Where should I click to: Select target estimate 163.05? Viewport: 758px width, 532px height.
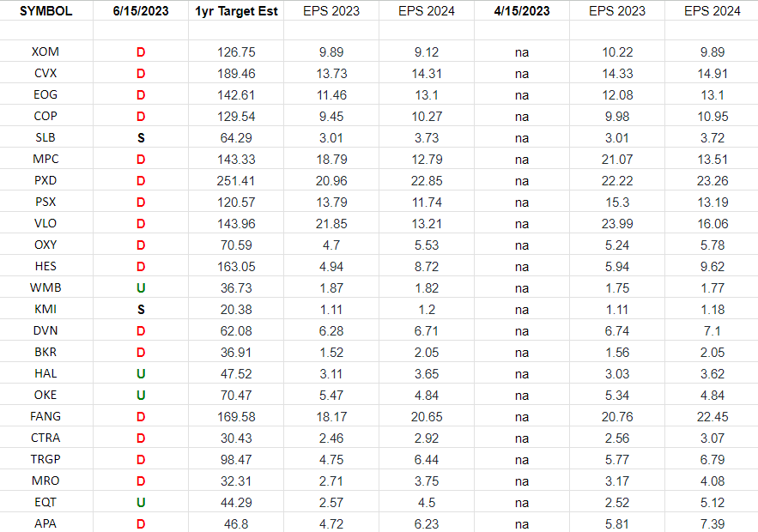236,267
